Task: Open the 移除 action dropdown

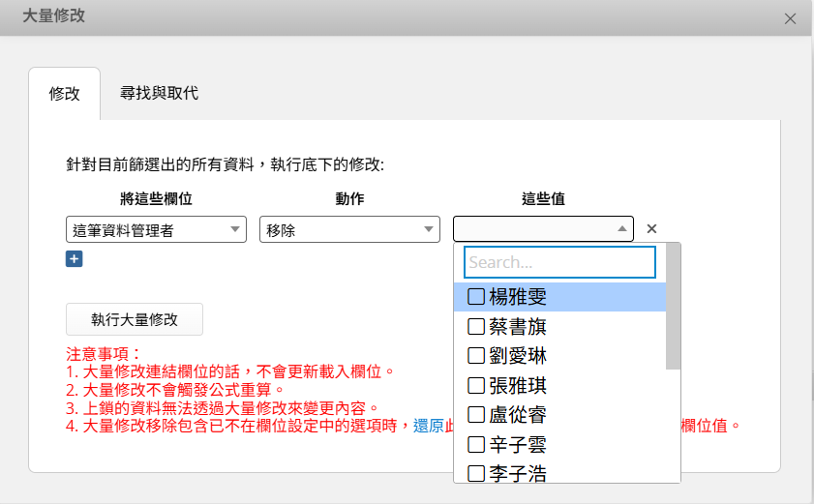Action: click(349, 229)
